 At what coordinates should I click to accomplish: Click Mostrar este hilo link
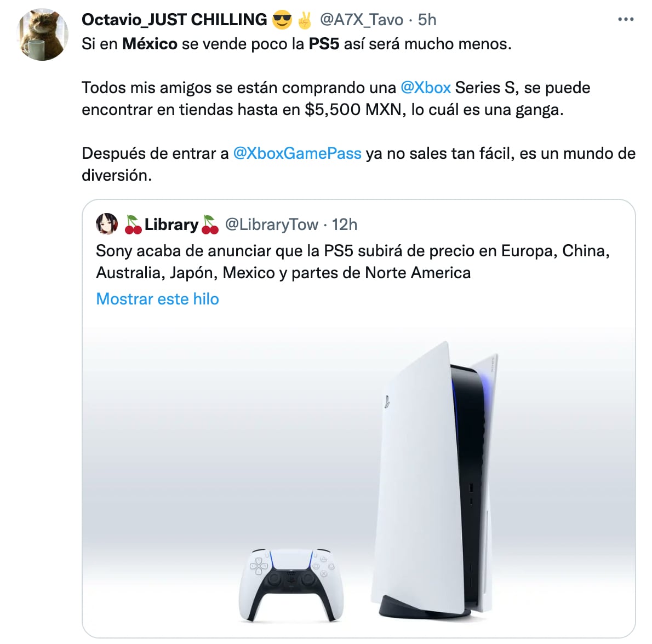coord(157,299)
